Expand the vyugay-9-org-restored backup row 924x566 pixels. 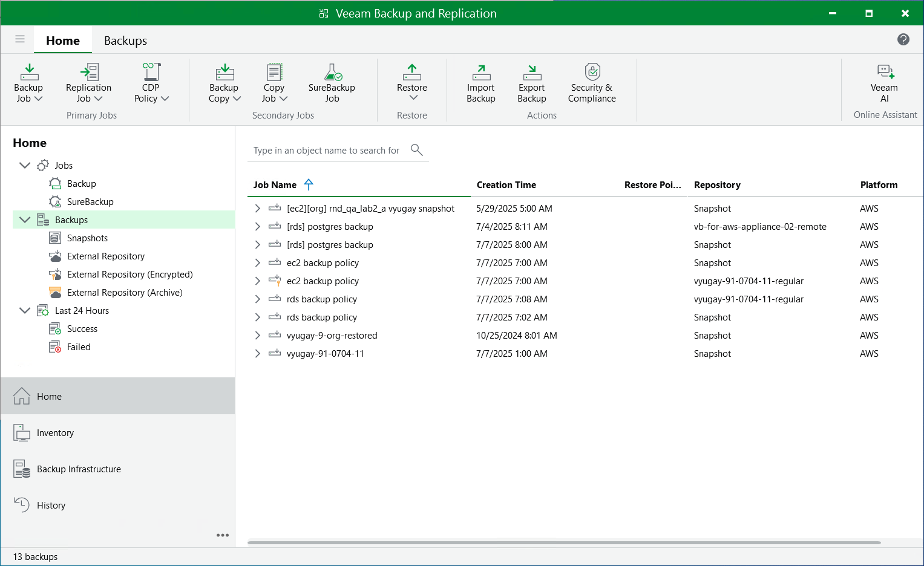coord(258,336)
